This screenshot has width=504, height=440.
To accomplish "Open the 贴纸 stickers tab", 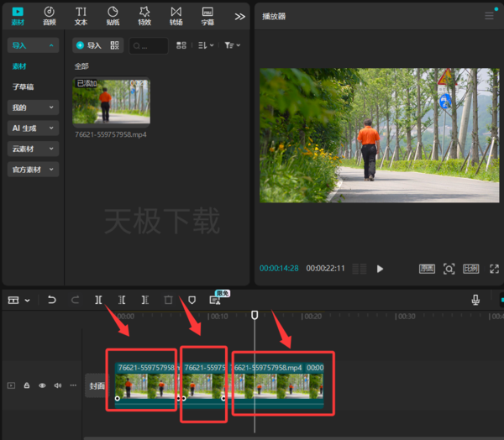I will coord(113,16).
